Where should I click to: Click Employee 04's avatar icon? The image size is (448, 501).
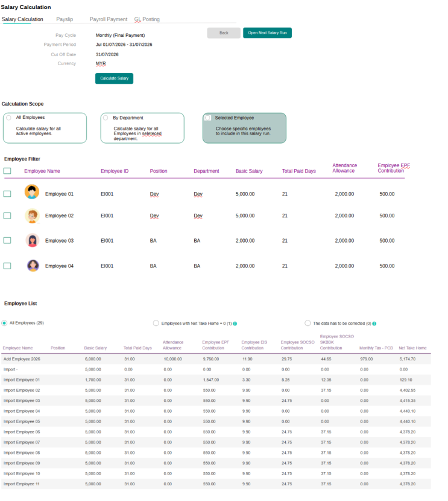point(33,266)
